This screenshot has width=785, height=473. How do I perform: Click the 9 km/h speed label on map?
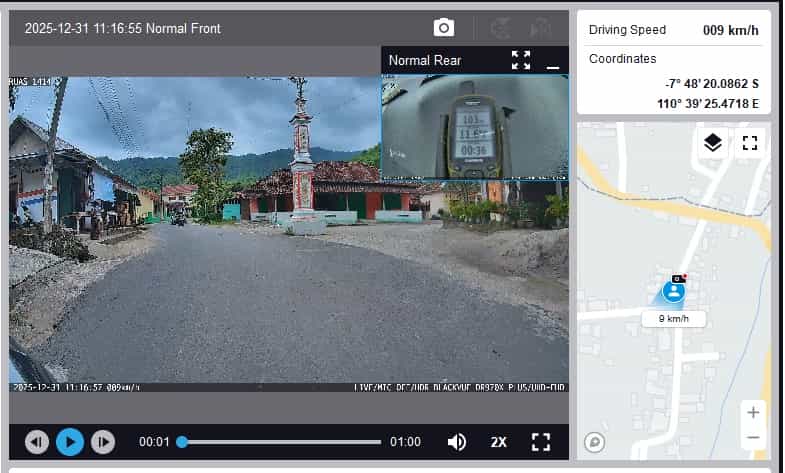tap(673, 319)
